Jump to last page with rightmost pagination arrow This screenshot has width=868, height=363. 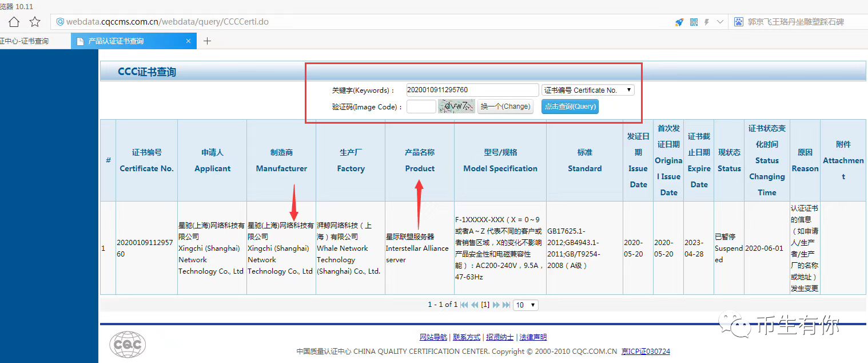point(505,305)
